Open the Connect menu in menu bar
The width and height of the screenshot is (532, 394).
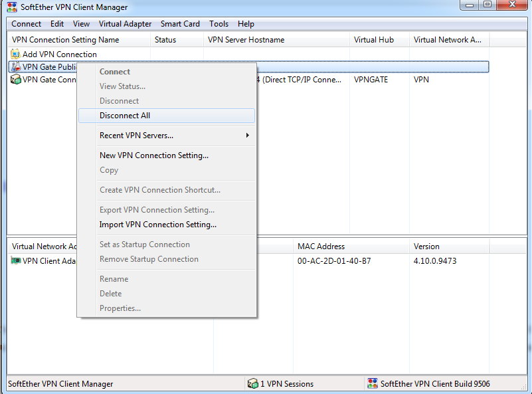26,24
